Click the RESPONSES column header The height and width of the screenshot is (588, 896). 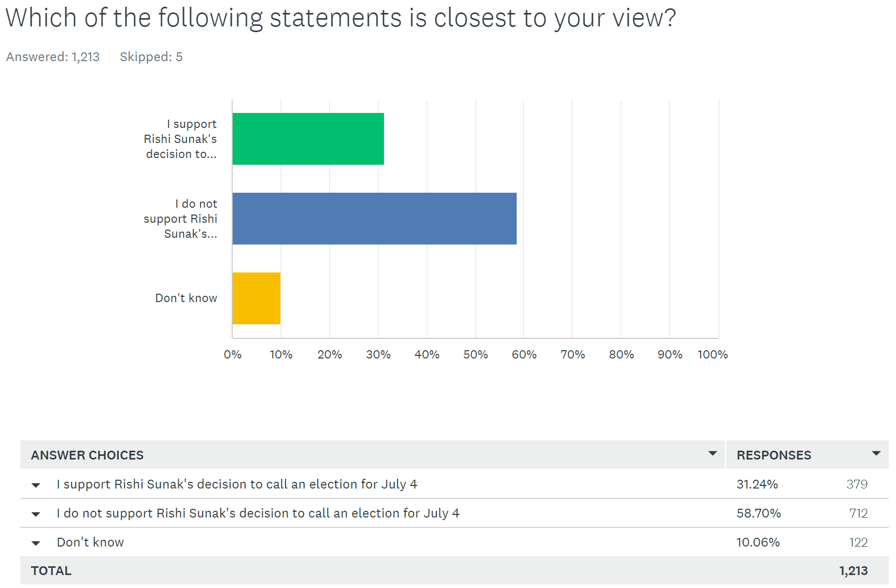[774, 455]
